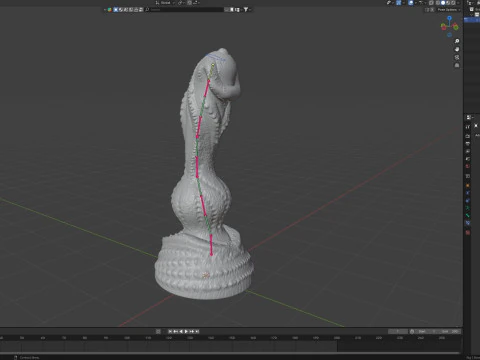Switch to material preview shading
480x360 pixels.
tap(448, 3)
